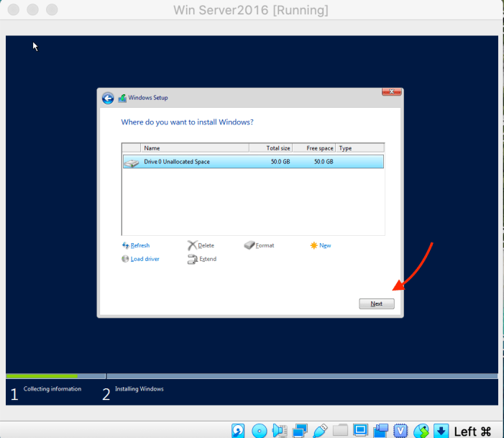This screenshot has width=504, height=438.
Task: Open the Load driver link
Action: click(x=145, y=259)
